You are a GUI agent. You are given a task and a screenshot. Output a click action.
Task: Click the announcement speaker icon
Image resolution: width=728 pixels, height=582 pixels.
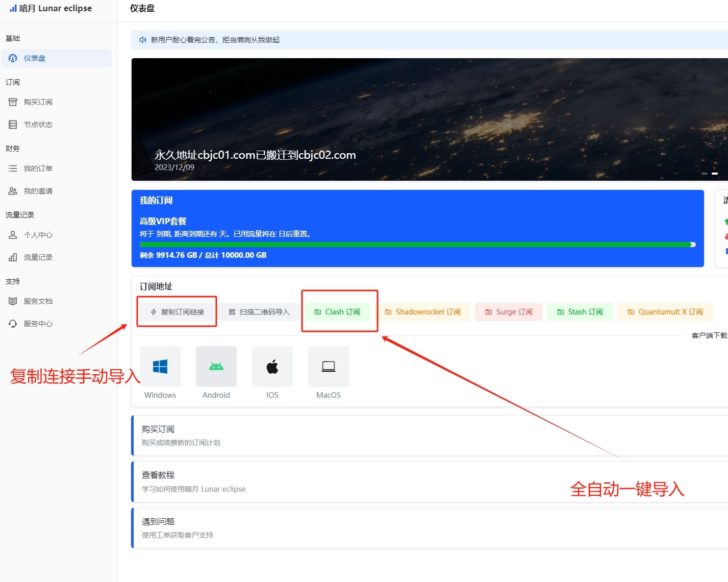click(143, 40)
